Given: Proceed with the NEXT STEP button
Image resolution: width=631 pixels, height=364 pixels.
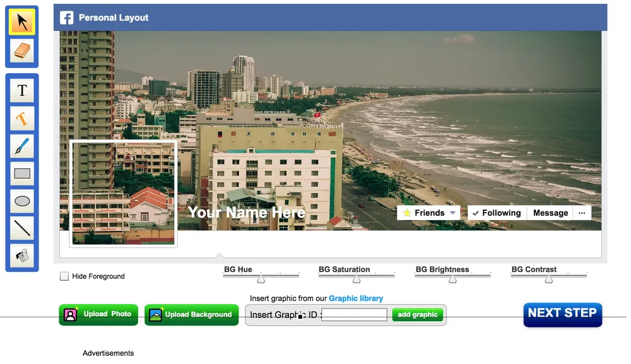Looking at the screenshot, I should pyautogui.click(x=563, y=315).
